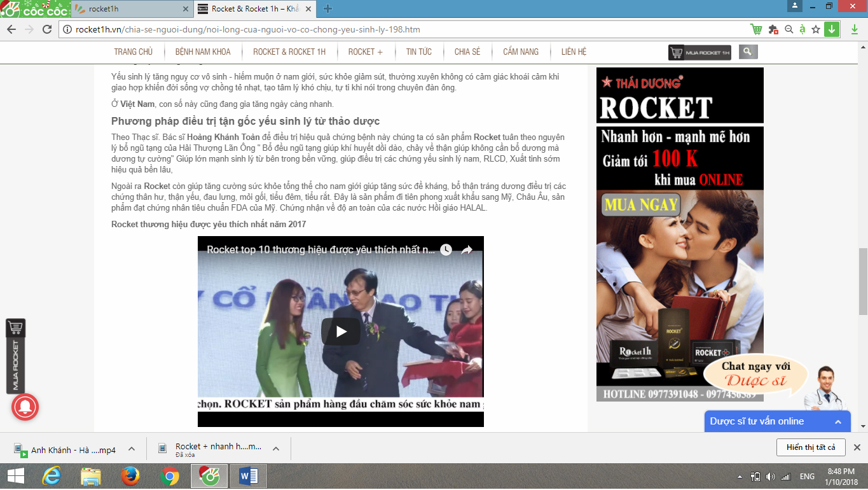This screenshot has width=868, height=490.
Task: Play the Rocket top 10 video
Action: coord(341,332)
